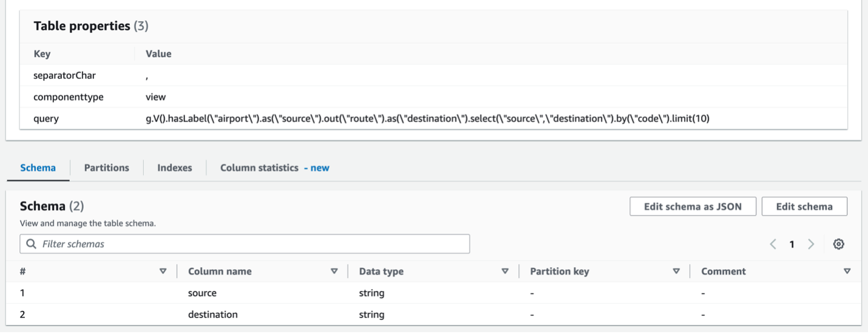Screen dimensions: 868x334
Task: Click the string type in destination row
Action: coord(371,315)
